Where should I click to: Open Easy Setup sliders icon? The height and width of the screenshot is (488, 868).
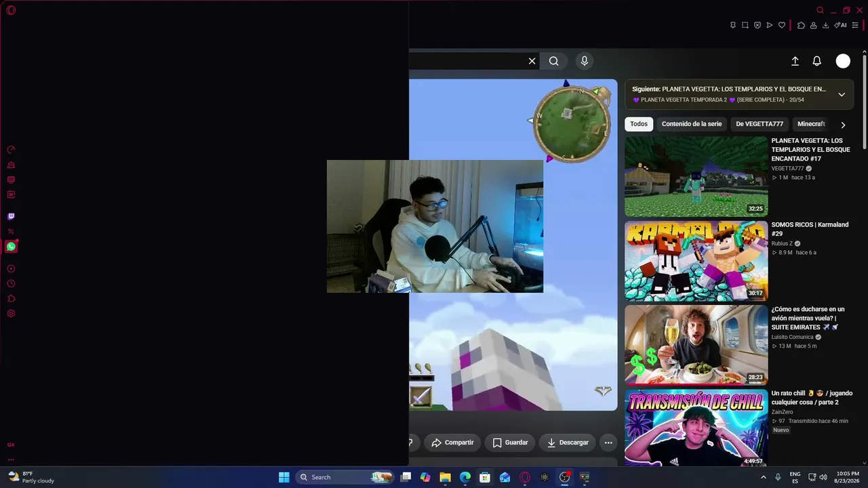coord(855,25)
